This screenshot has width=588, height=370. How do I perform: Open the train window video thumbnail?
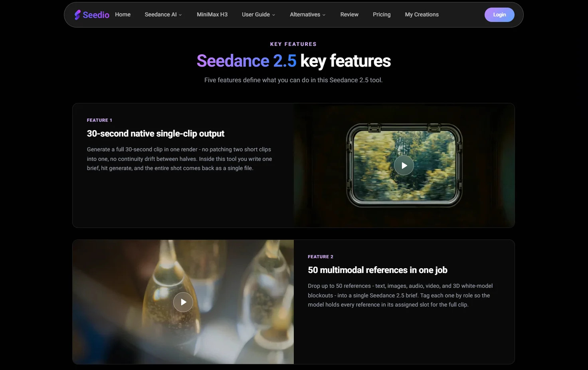[404, 166]
